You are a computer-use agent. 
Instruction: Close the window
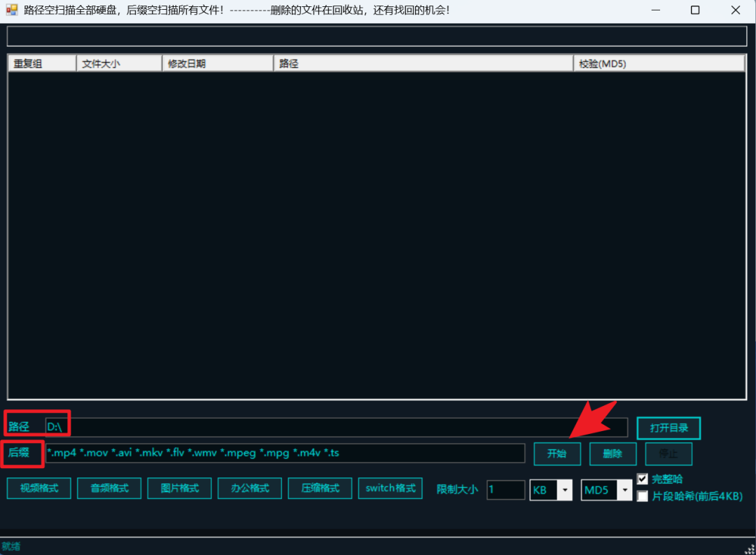point(735,10)
